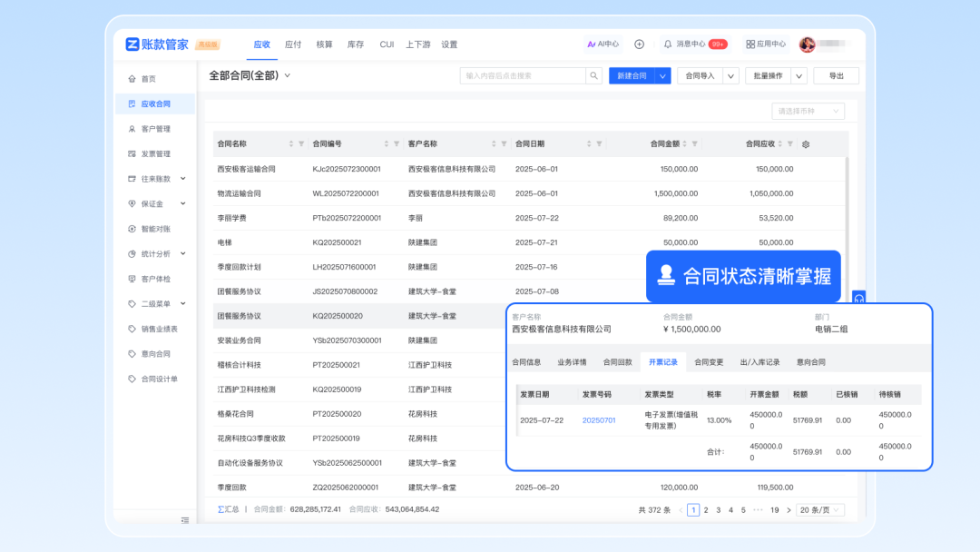Open column settings gear in table header
Image resolution: width=980 pixels, height=552 pixels.
coord(806,144)
